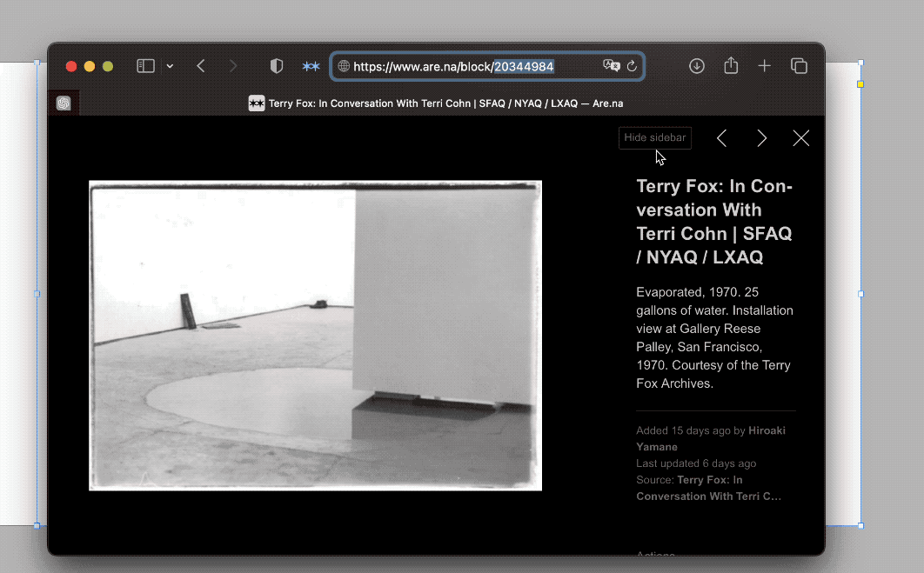924x573 pixels.
Task: Click the Evaporated, 1970 description text
Action: pos(715,338)
